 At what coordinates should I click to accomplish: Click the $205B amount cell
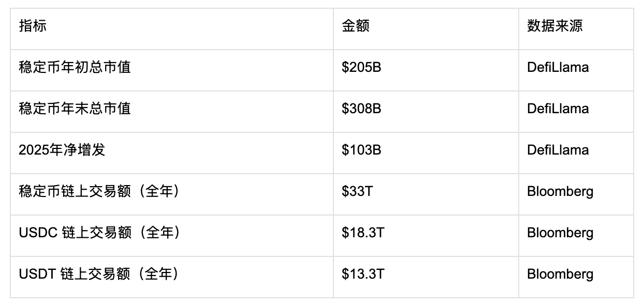click(361, 67)
